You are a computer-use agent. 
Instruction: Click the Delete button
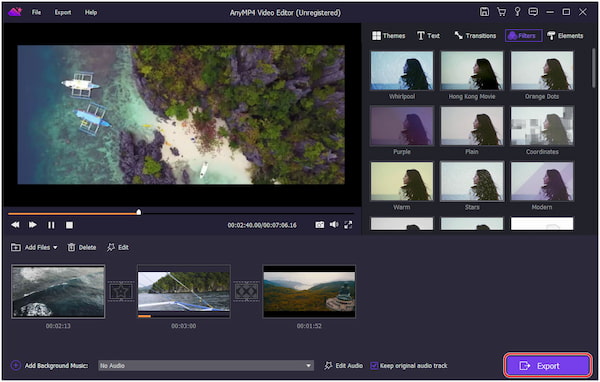[82, 247]
